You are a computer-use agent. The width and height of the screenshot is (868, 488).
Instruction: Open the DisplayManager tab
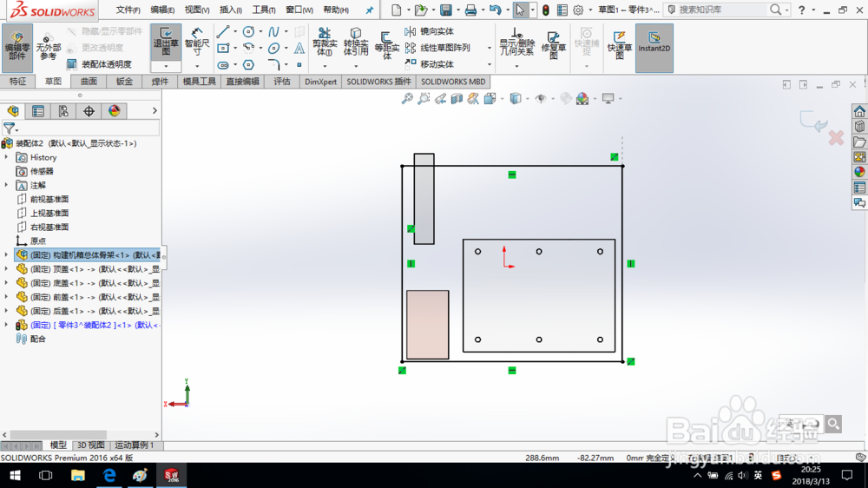tap(114, 111)
